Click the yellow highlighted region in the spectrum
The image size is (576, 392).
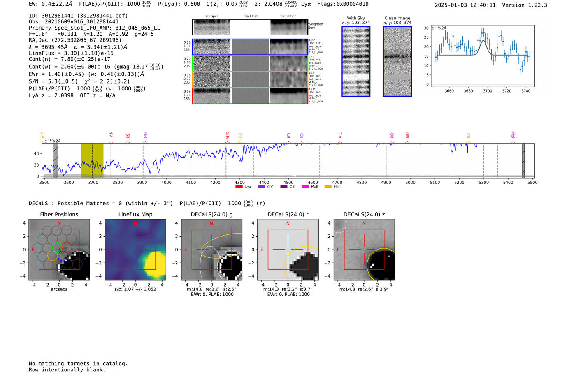92,160
